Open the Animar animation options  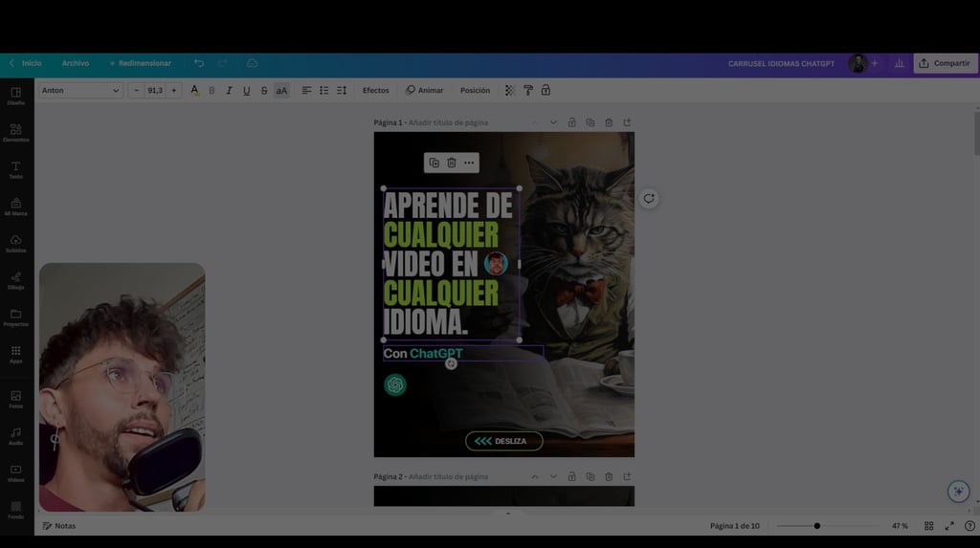tap(424, 91)
